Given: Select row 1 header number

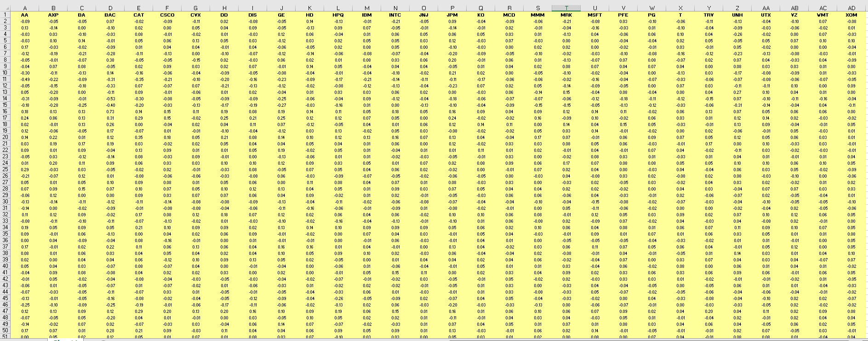Looking at the screenshot, I should (x=5, y=15).
